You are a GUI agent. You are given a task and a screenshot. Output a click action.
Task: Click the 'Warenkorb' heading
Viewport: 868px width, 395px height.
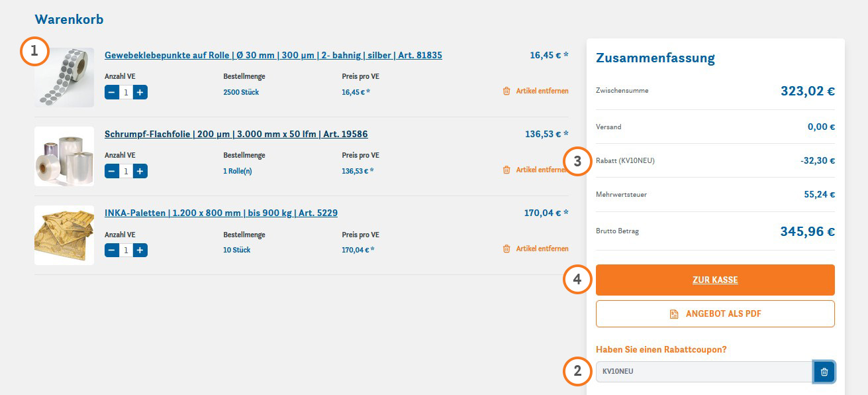[69, 19]
